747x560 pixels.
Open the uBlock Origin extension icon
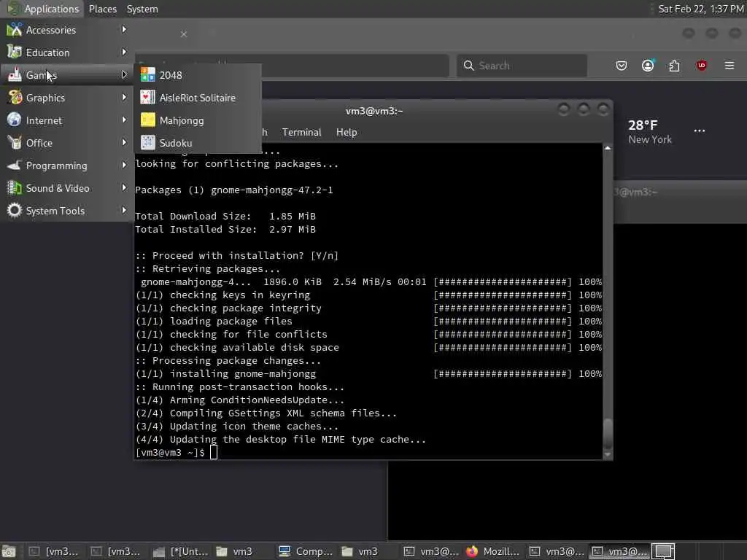[701, 66]
